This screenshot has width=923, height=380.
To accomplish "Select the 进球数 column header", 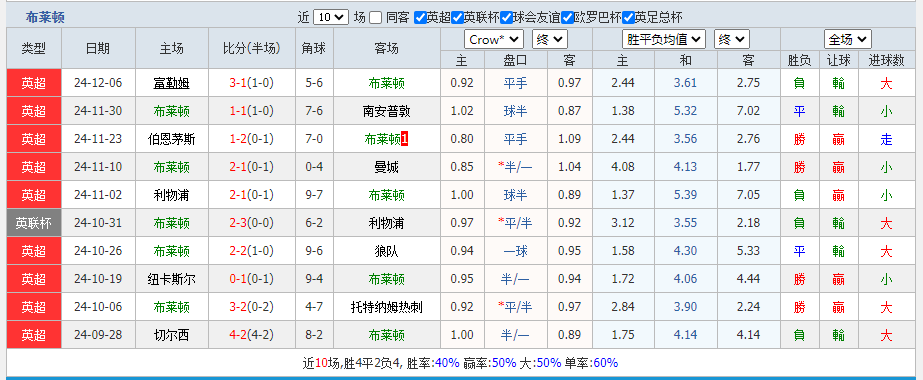I will click(x=887, y=59).
